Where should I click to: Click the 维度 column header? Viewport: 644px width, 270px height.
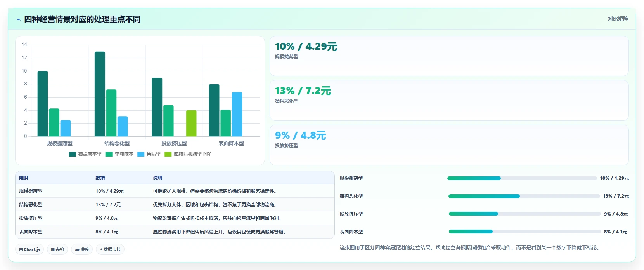(x=24, y=178)
